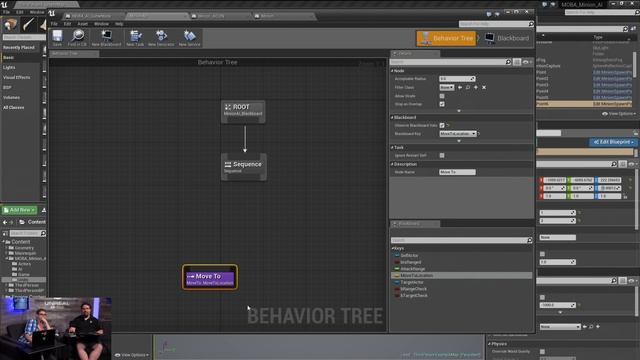Select the bTargetCheck blackboard key
The height and width of the screenshot is (360, 640).
click(x=414, y=295)
